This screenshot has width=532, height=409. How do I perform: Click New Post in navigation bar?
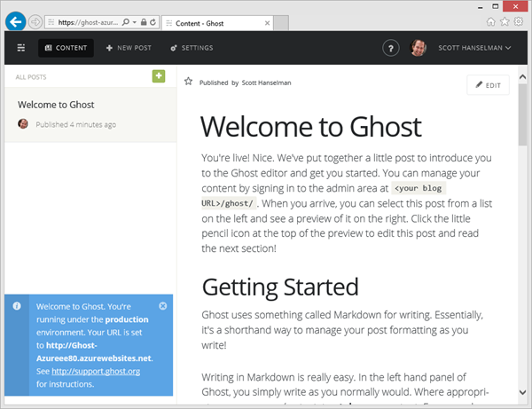pos(129,48)
